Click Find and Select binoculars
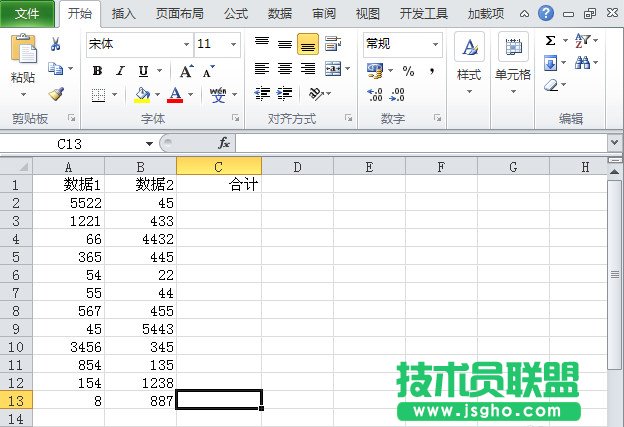Viewport: 624px width, 427px height. tap(582, 62)
